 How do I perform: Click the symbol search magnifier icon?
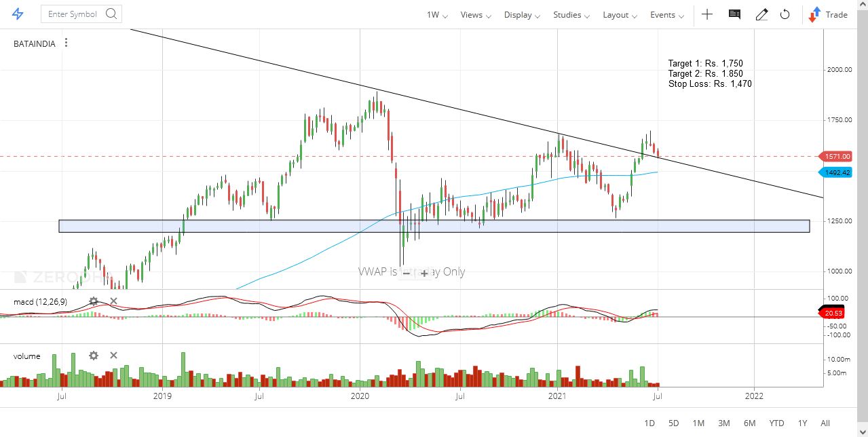(111, 14)
